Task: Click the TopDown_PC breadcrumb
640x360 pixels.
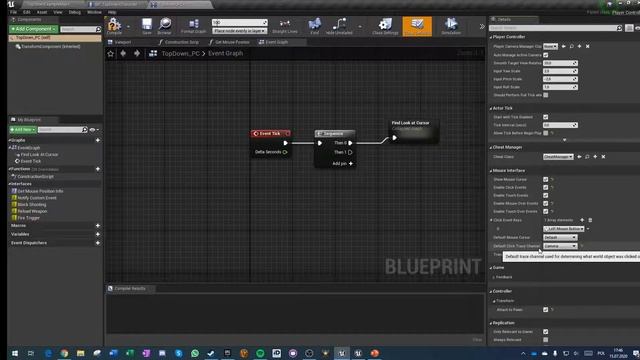Action: (180, 53)
